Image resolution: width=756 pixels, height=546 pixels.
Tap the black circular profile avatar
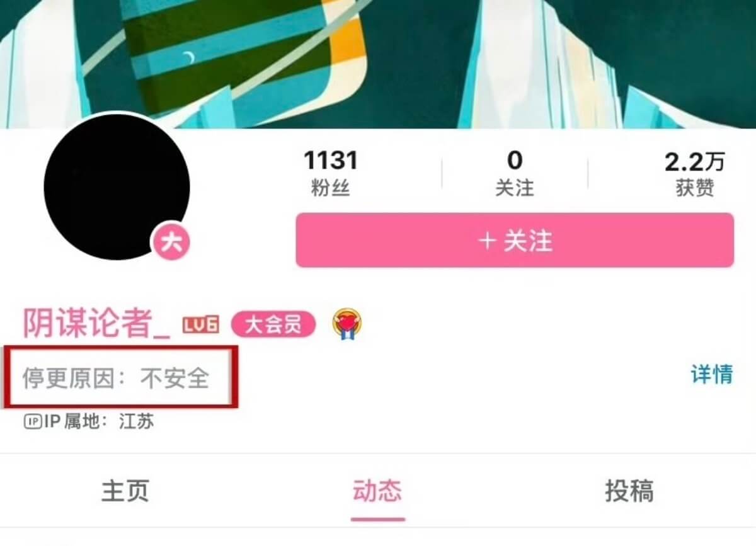tap(117, 187)
